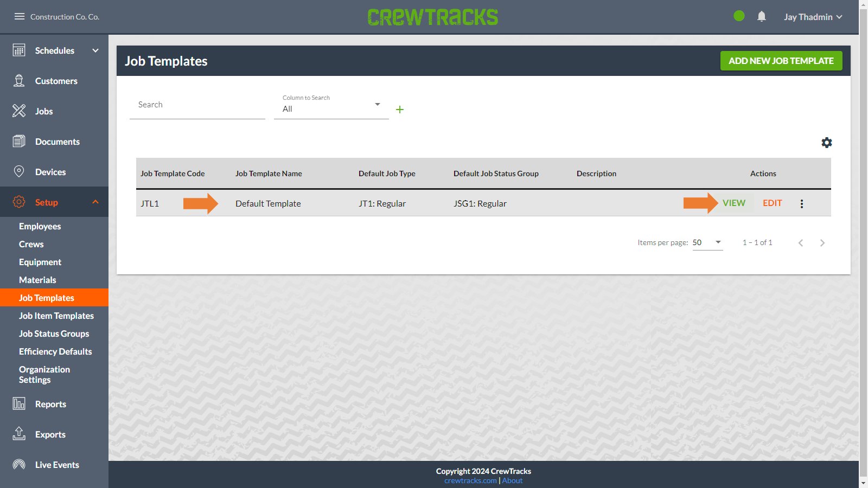Click the browser vertical scrollbar

[864, 244]
